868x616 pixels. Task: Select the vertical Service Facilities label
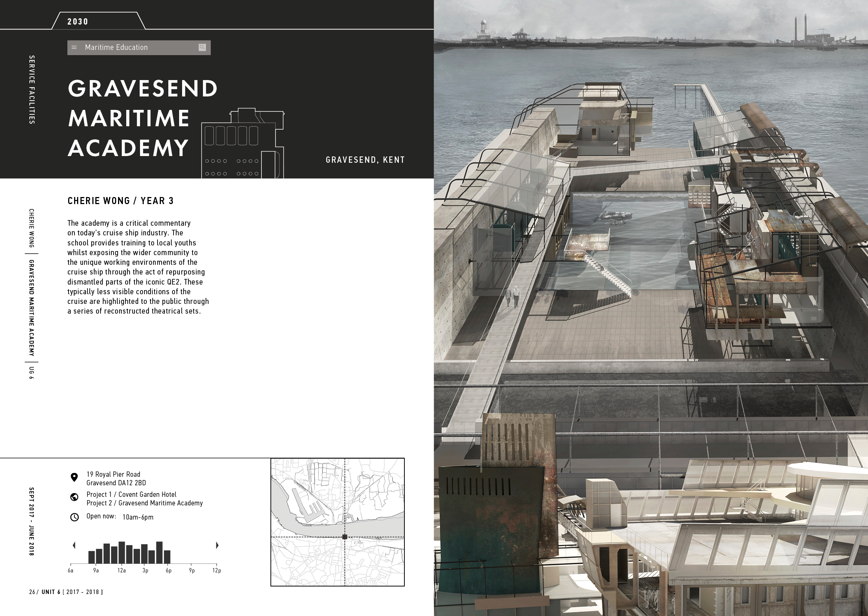32,89
